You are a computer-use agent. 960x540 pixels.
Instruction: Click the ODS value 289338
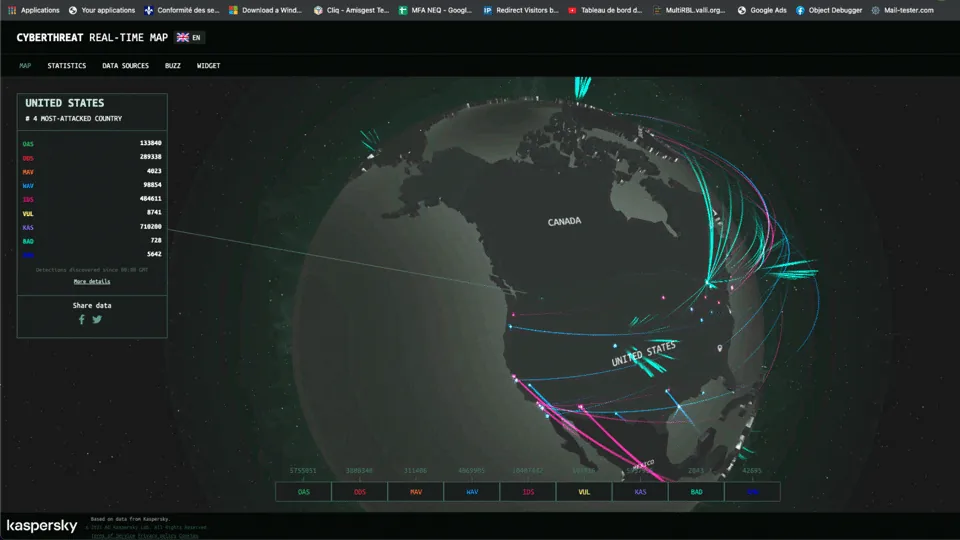(151, 157)
